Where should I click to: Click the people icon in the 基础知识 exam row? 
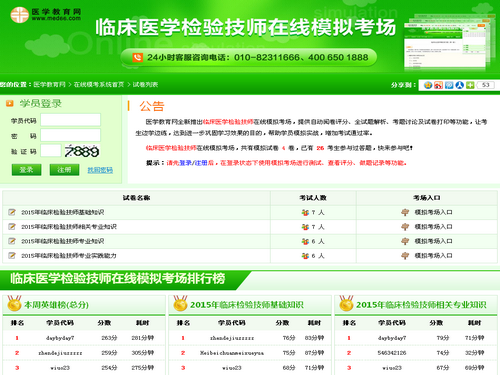point(305,212)
